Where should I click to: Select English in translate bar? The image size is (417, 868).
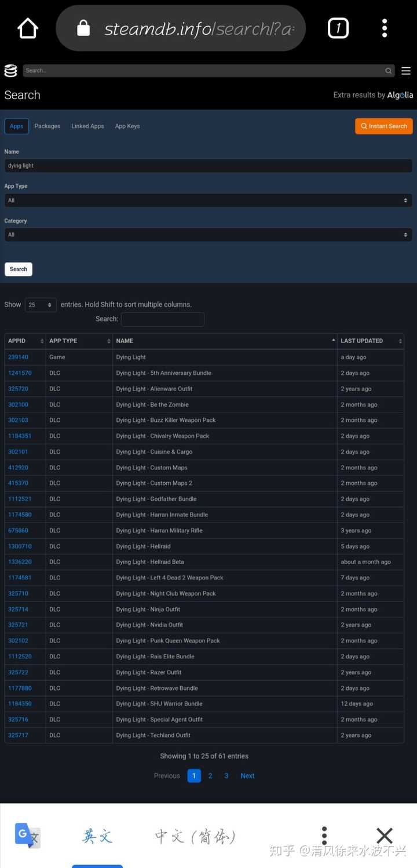click(97, 836)
